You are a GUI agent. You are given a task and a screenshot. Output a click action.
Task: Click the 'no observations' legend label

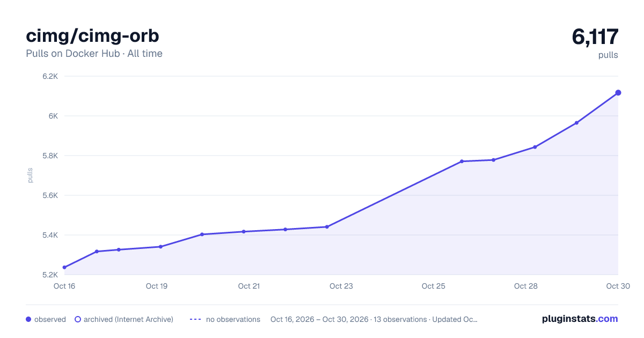point(233,319)
